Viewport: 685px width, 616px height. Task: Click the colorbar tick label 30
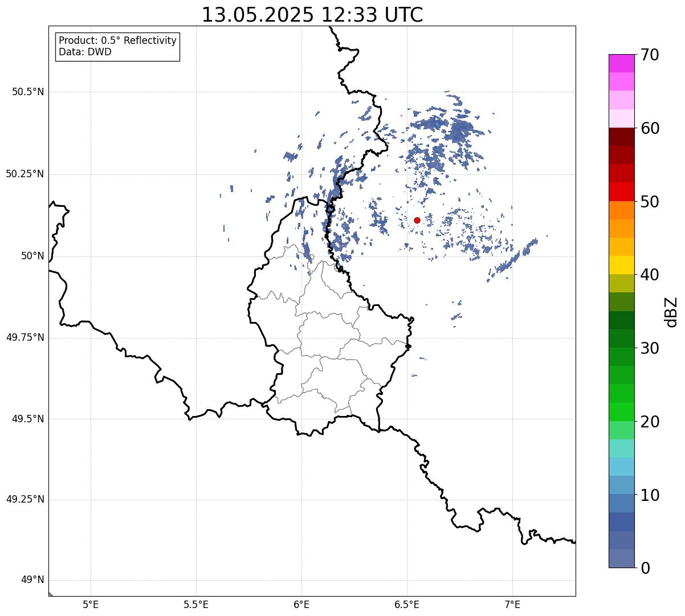point(650,348)
